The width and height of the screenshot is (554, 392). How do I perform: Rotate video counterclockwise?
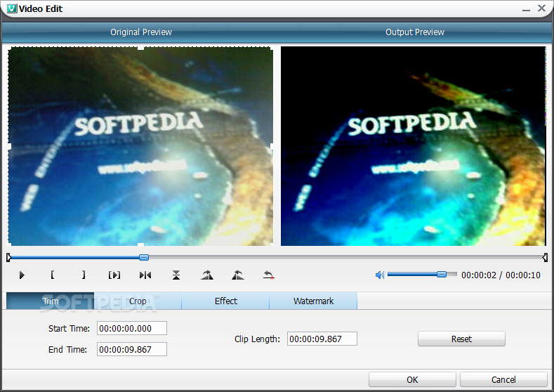pyautogui.click(x=238, y=275)
